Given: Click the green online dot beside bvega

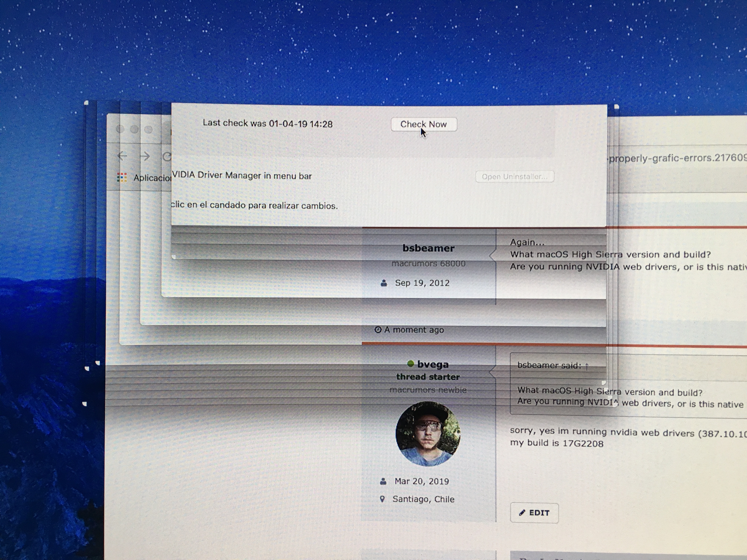Looking at the screenshot, I should tap(411, 364).
